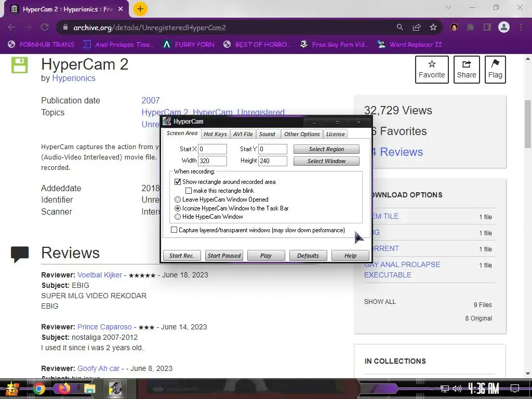Enable make this rectangle blink
532x399 pixels.
click(x=189, y=191)
